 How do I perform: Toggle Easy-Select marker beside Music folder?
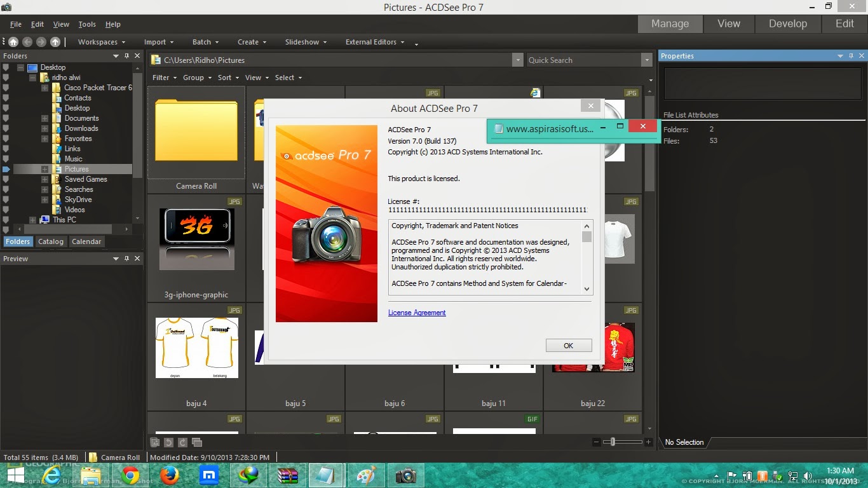[x=6, y=159]
